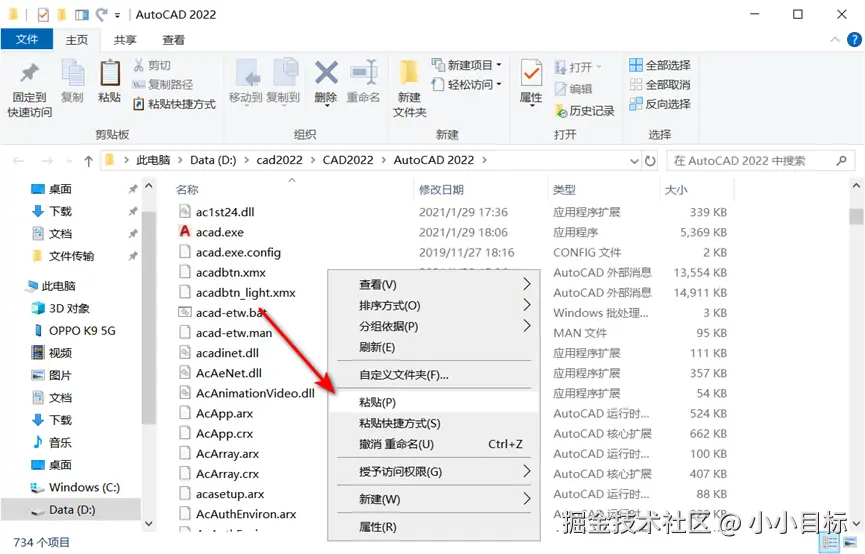Viewport: 865px width, 554px height.
Task: Open the Properties ribbon icon
Action: [531, 73]
